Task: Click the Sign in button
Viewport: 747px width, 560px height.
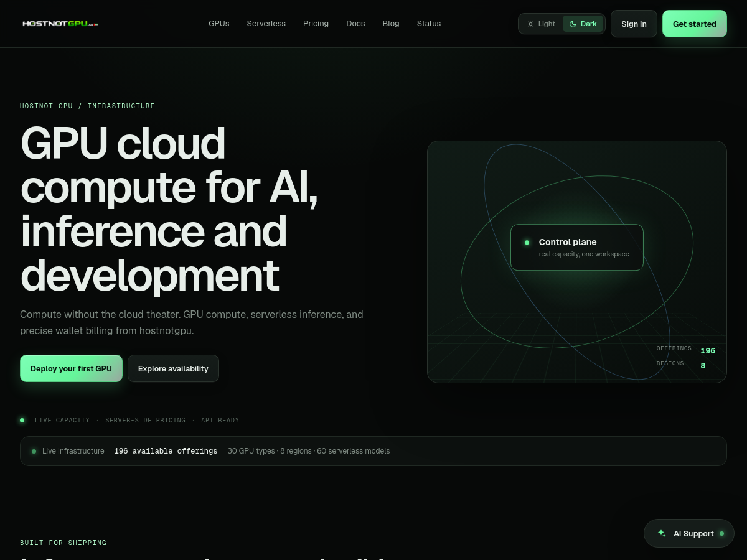Action: [634, 24]
